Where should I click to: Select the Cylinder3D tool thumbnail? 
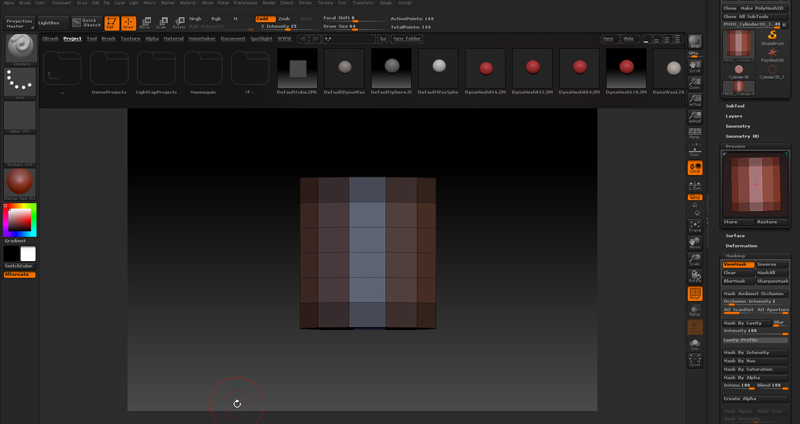pos(739,71)
